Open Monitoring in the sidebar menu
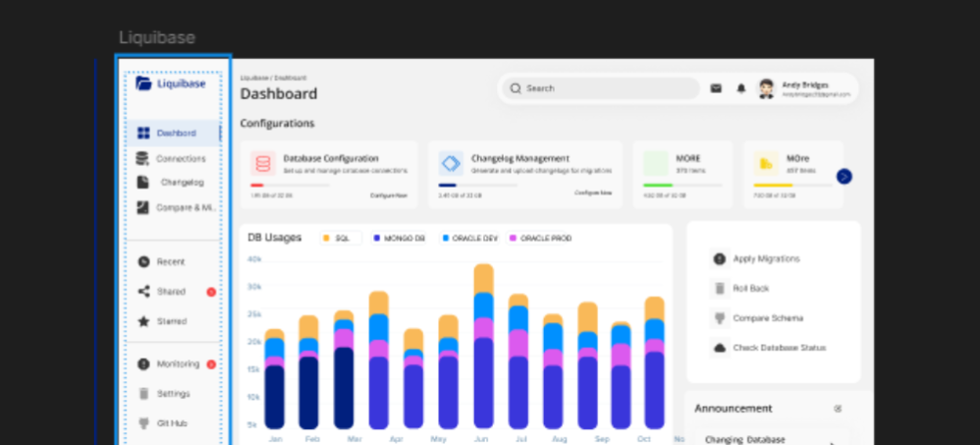Viewport: 980px width, 445px height. point(178,364)
